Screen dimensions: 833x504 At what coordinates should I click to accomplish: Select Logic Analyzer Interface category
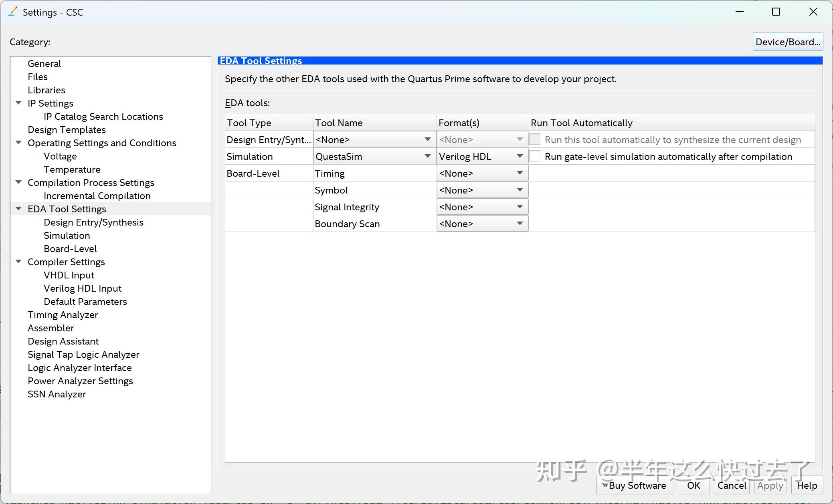point(80,367)
